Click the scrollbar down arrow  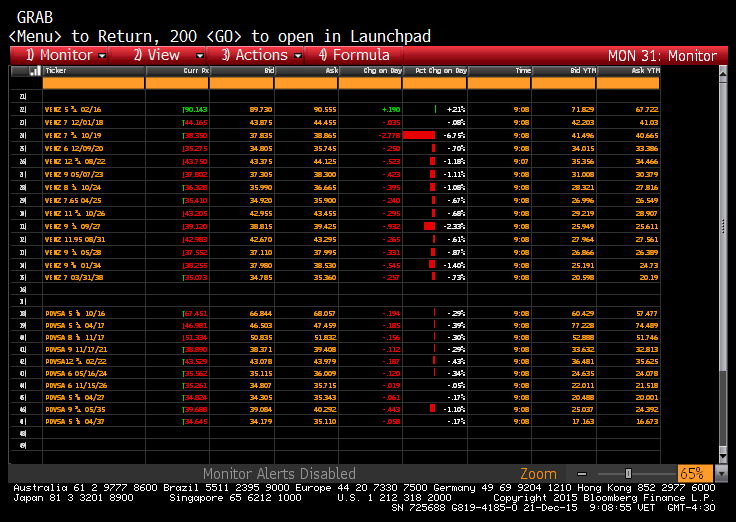pyautogui.click(x=722, y=456)
